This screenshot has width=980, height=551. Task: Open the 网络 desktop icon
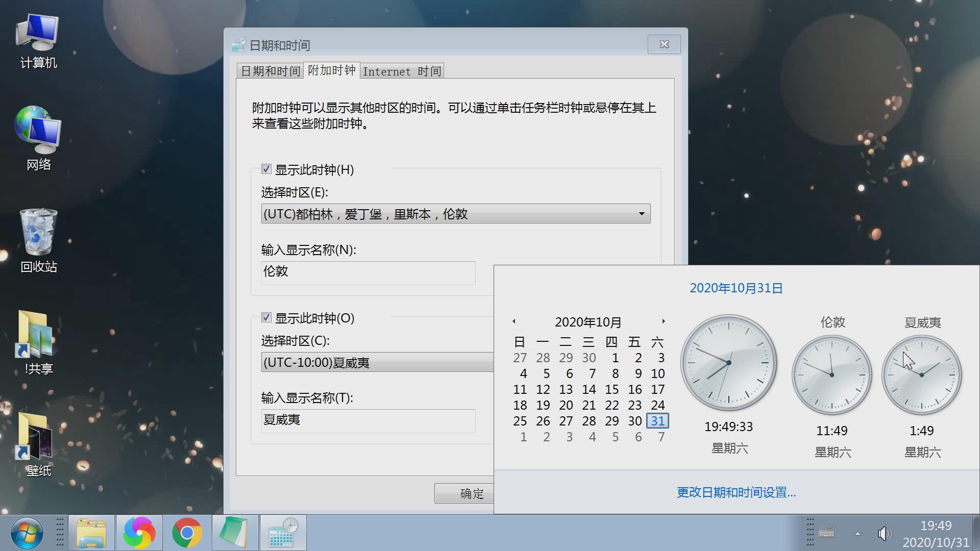coord(38,138)
